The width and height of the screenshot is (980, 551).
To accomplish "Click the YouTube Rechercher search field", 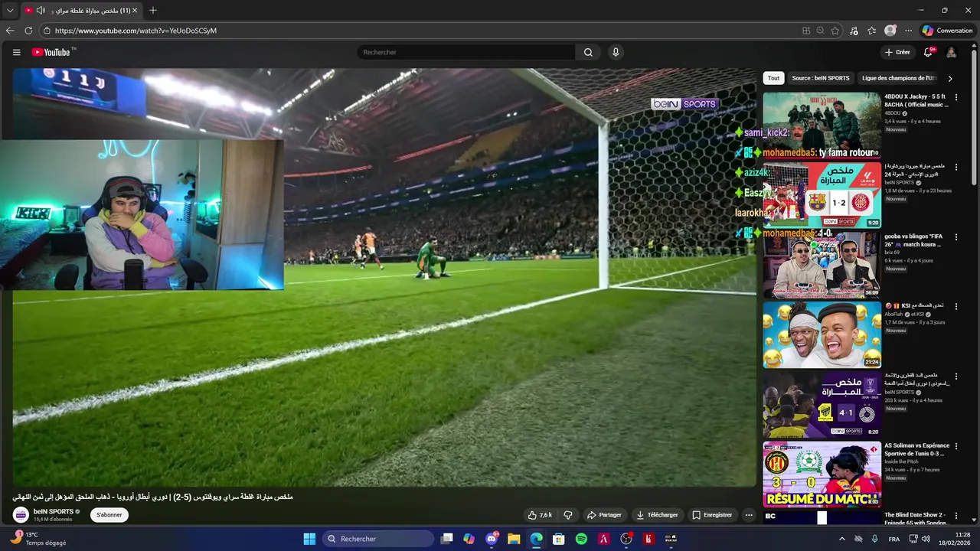I will (x=466, y=52).
